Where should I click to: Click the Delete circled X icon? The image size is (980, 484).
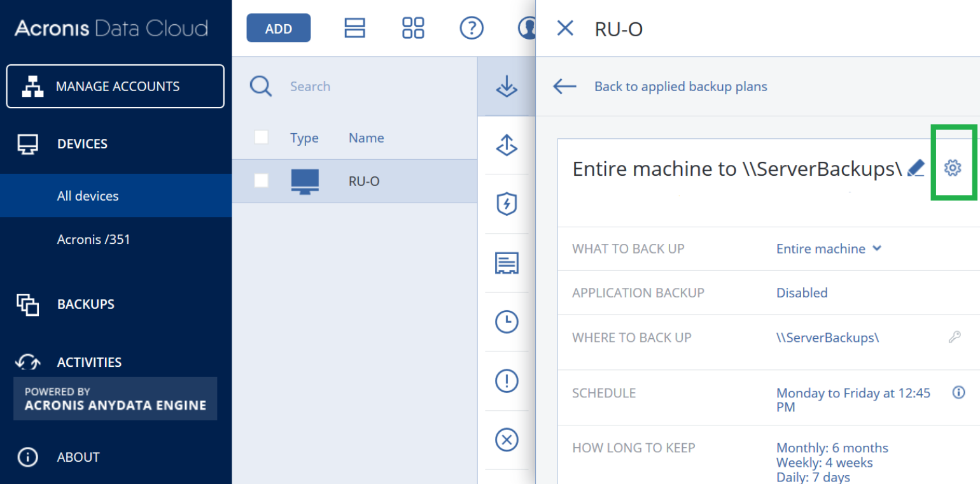[x=507, y=439]
